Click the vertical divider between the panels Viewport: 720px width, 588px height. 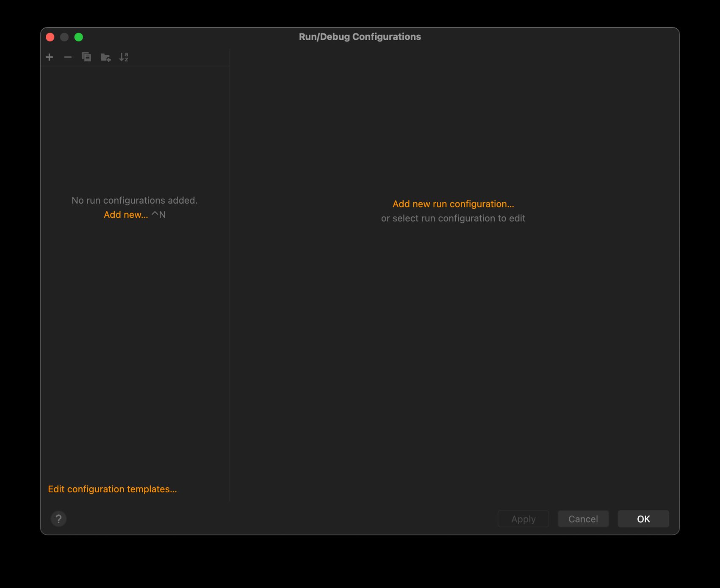click(x=230, y=275)
